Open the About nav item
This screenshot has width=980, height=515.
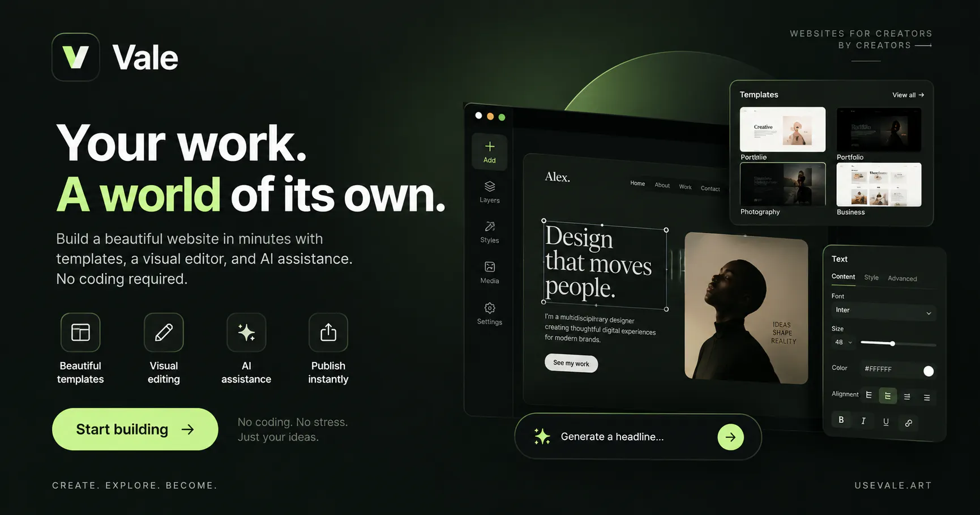pyautogui.click(x=662, y=185)
